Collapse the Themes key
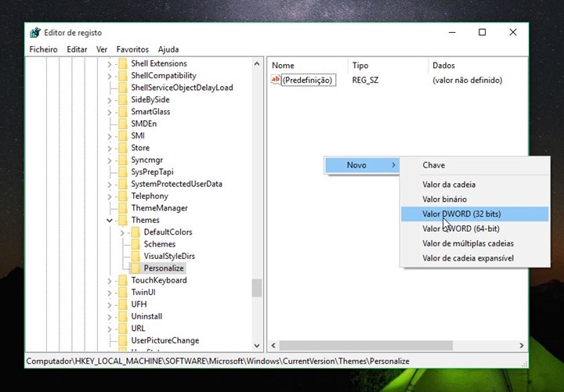This screenshot has width=564, height=392. pos(110,220)
